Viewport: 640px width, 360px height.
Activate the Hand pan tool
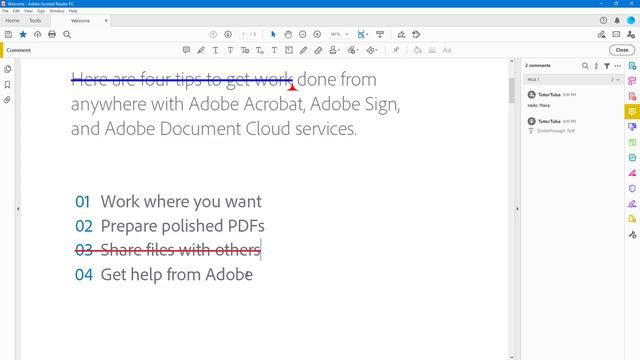(x=288, y=35)
